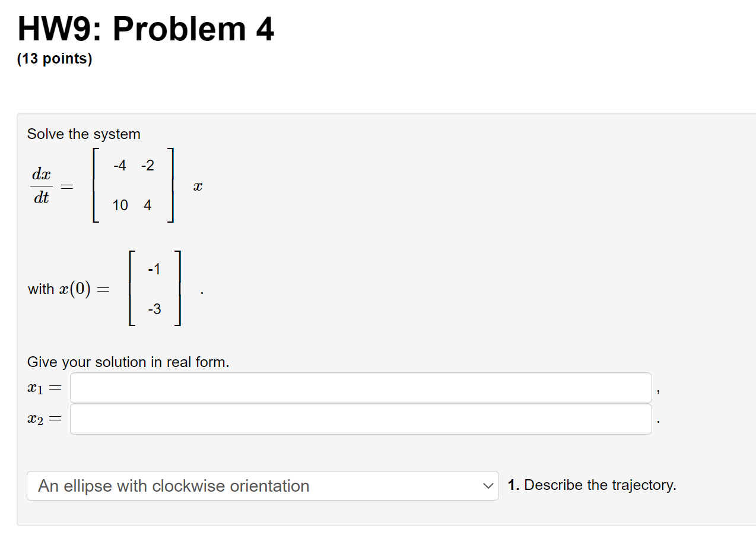Click the initial condition vector entry -3
The height and width of the screenshot is (538, 756).
154,309
